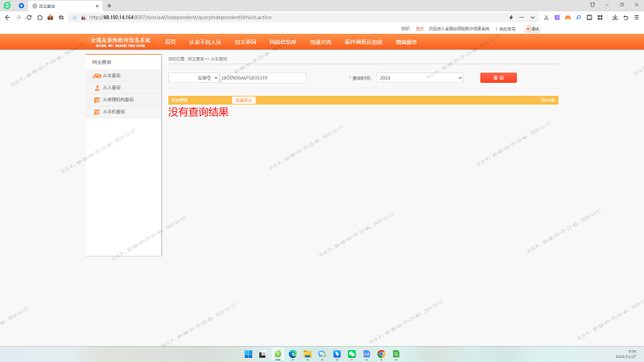Click the browser back arrow
Screen dimensions: 644x362
click(8, 17)
